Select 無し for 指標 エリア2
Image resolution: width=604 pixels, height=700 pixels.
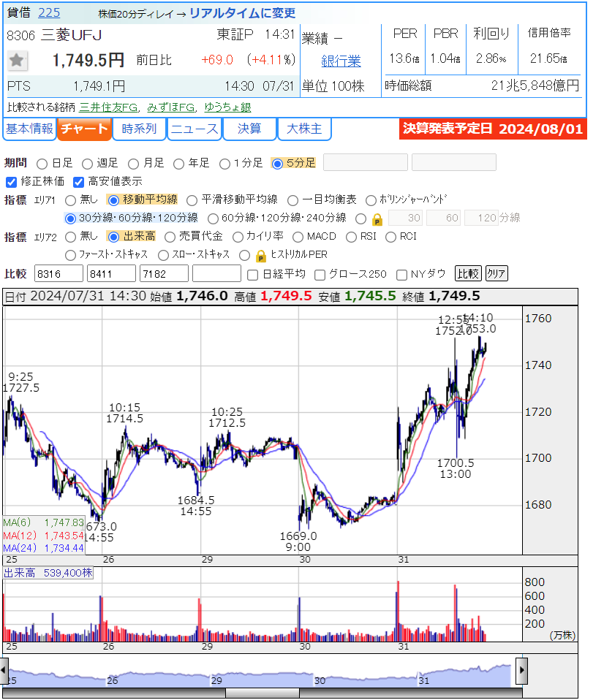[70, 237]
